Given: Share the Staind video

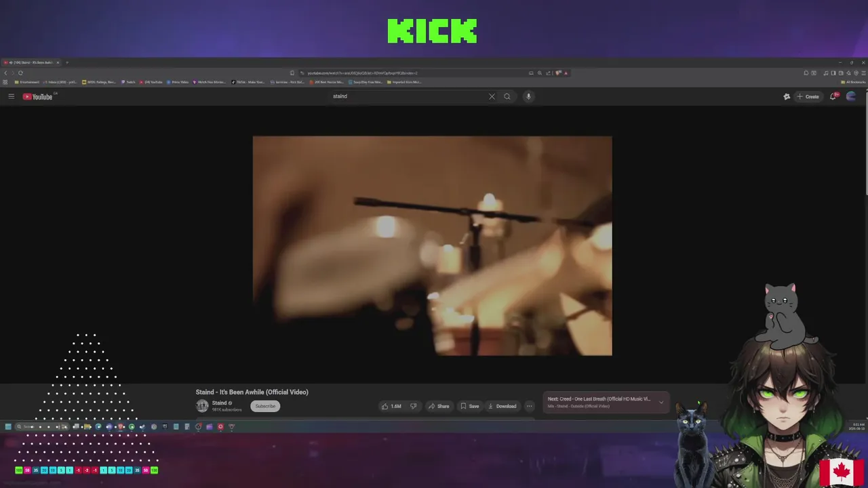Looking at the screenshot, I should click(439, 406).
